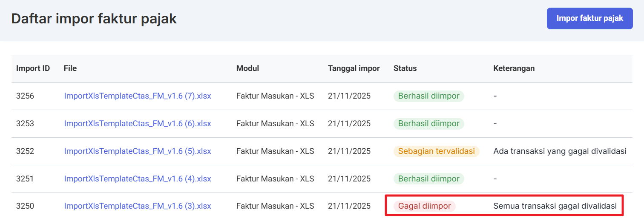
Task: Click the "Ada transaksi yang gagal divalidasi" note
Action: (560, 151)
